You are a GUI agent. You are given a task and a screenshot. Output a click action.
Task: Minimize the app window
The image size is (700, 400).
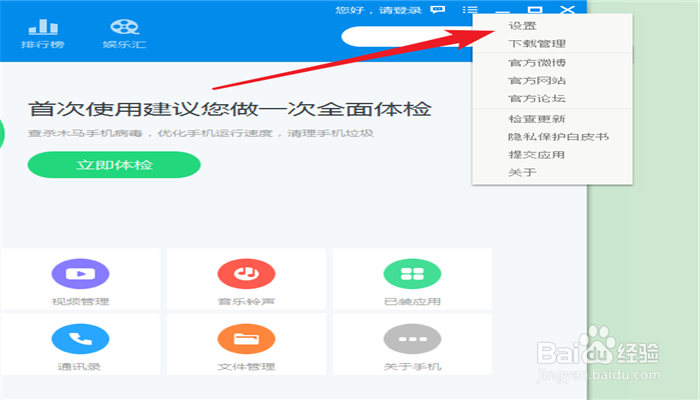(502, 10)
